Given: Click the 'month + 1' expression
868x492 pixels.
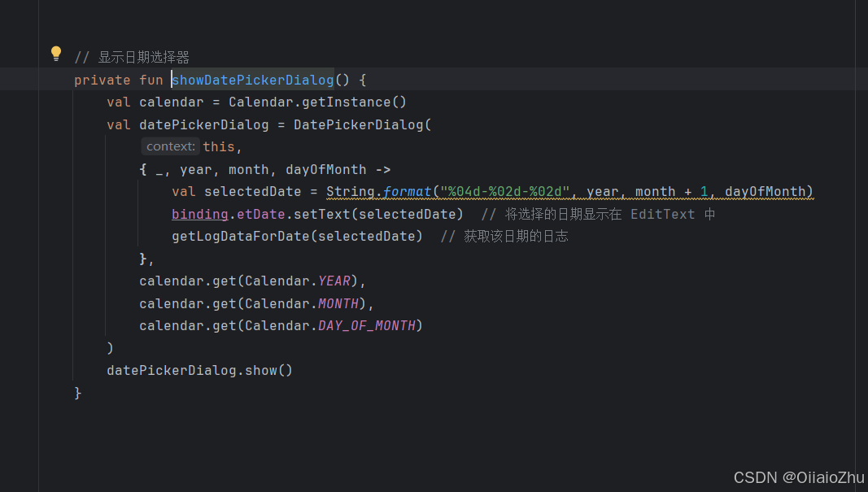Looking at the screenshot, I should pyautogui.click(x=671, y=191).
